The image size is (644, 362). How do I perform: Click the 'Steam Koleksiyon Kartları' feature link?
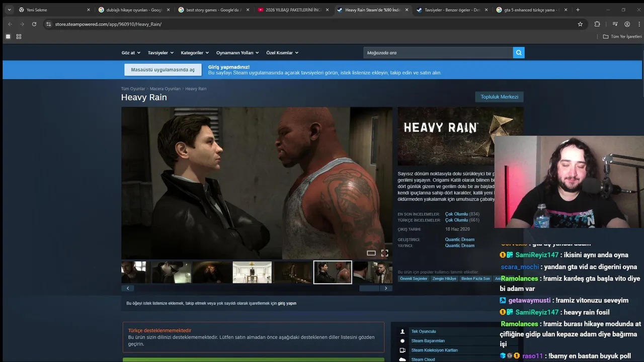click(x=435, y=350)
